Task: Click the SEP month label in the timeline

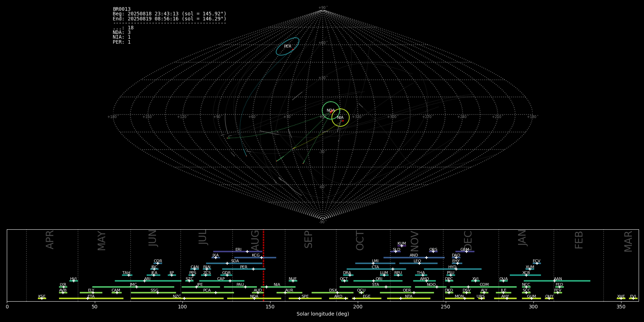Action: pos(308,239)
